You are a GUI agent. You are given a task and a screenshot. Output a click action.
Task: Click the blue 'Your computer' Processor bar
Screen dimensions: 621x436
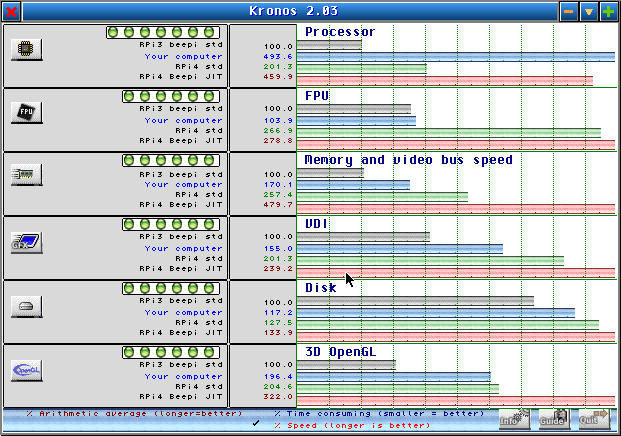[x=456, y=57]
